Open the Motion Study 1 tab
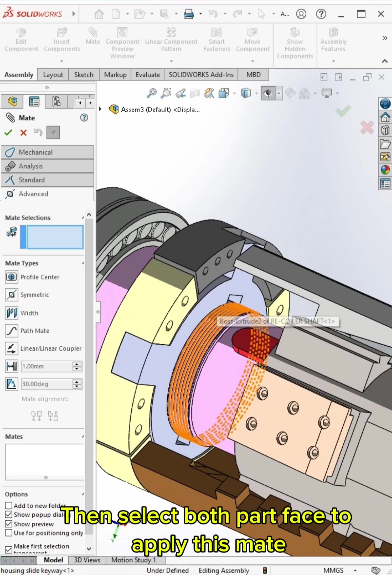Screen dimensions: 392x575 [x=134, y=560]
